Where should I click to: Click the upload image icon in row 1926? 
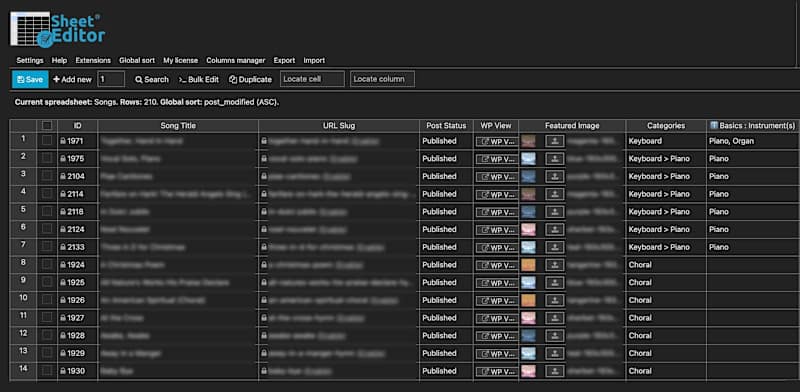pyautogui.click(x=555, y=300)
